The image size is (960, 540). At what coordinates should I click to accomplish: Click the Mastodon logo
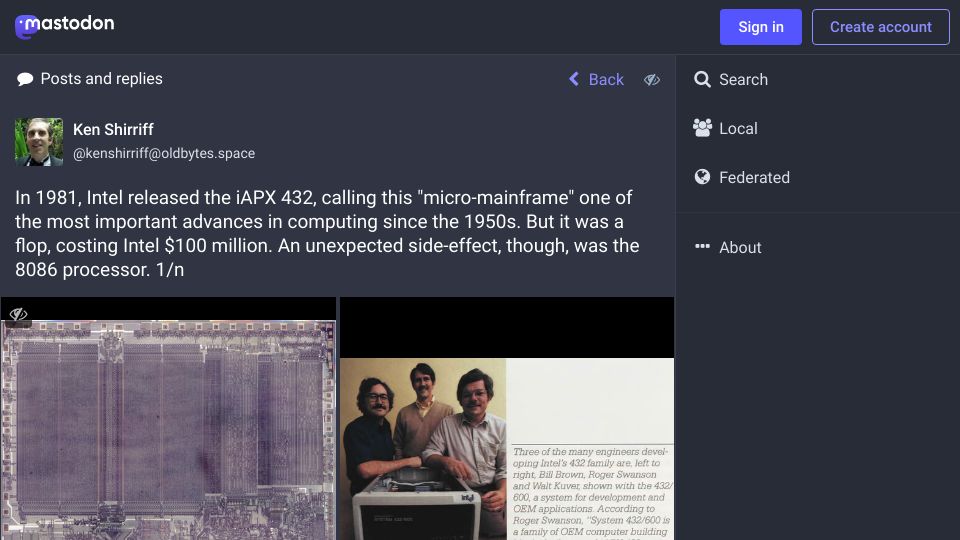tap(64, 26)
